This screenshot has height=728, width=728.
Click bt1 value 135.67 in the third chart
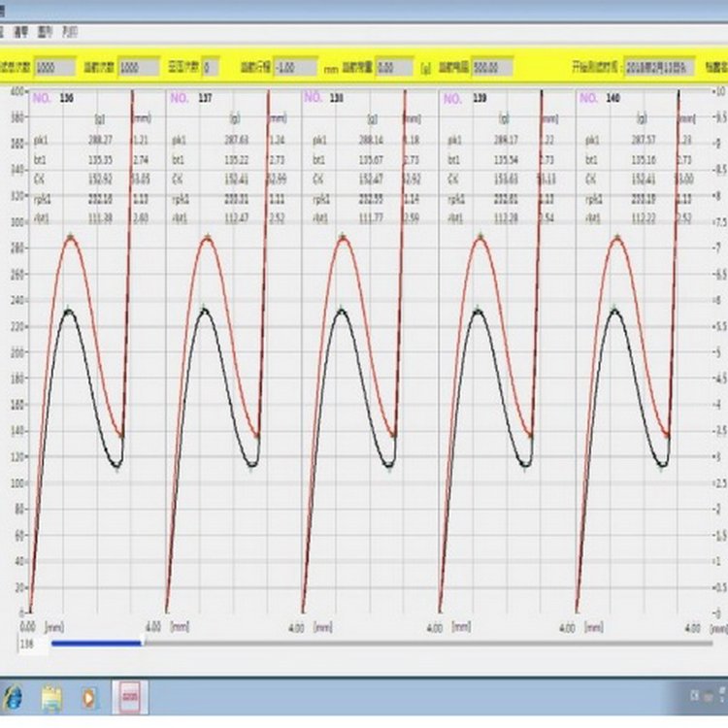coord(372,160)
